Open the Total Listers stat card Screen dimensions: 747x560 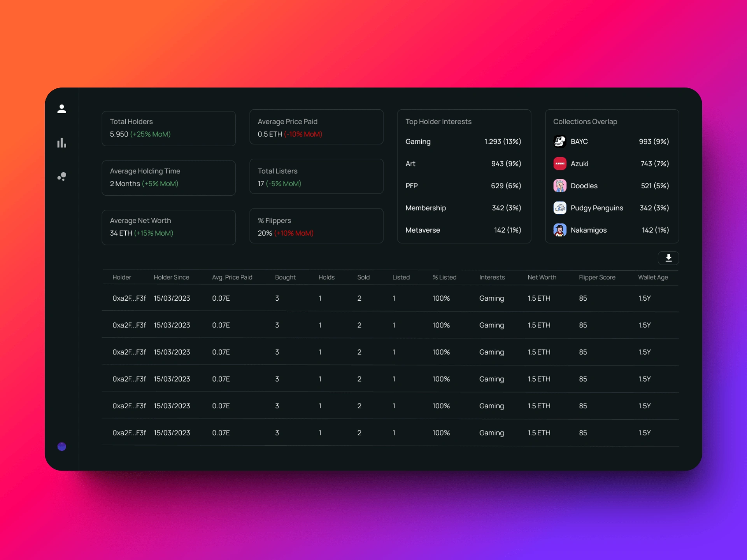point(316,176)
